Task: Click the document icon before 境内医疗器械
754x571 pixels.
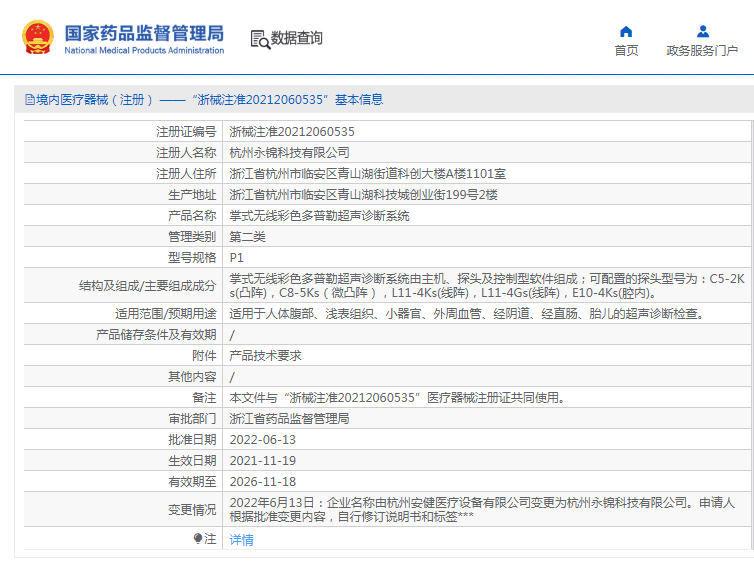Action: click(30, 100)
